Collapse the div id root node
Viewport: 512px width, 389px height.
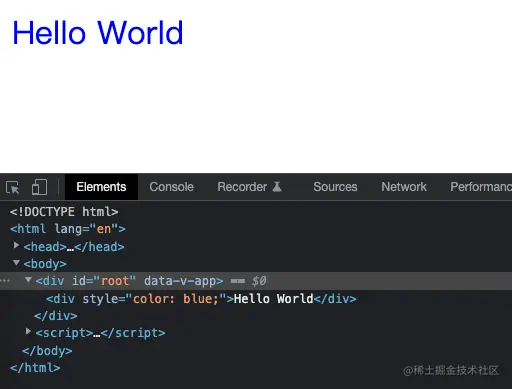[28, 280]
